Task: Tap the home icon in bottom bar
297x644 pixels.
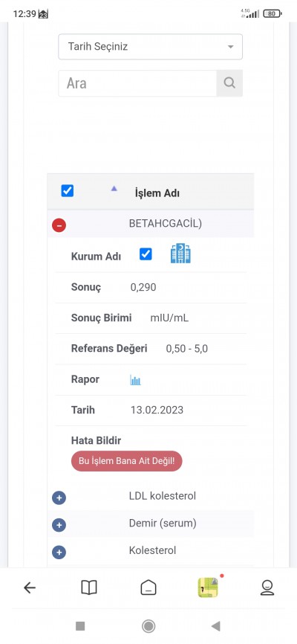Action: (148, 587)
